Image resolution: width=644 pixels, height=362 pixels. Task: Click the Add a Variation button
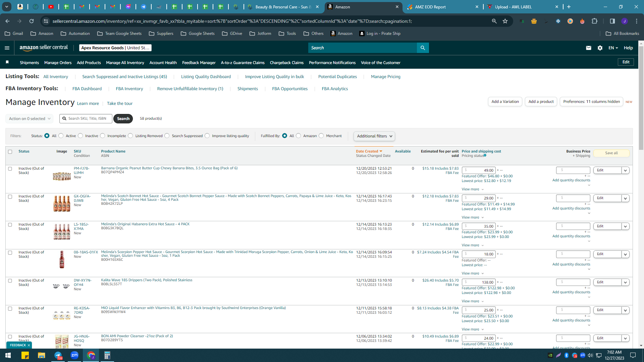click(x=505, y=102)
